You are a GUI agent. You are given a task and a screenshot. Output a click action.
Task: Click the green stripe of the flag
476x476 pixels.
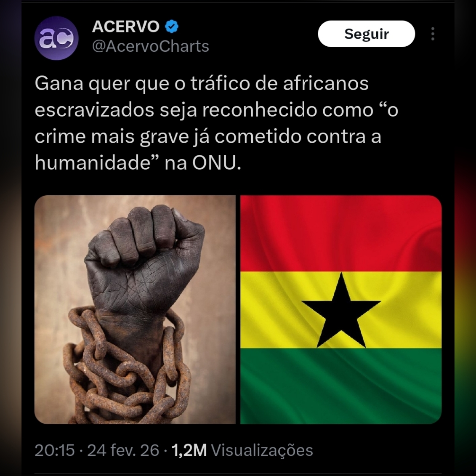340,386
